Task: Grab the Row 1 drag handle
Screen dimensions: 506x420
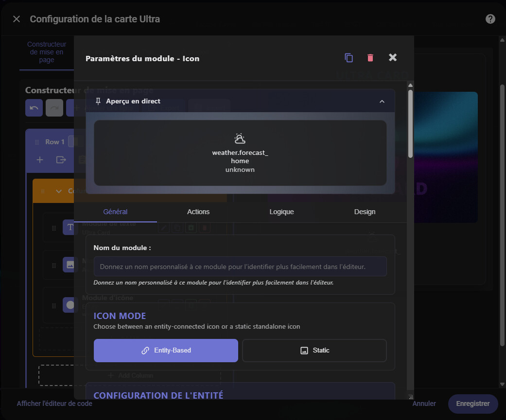Action: point(37,142)
